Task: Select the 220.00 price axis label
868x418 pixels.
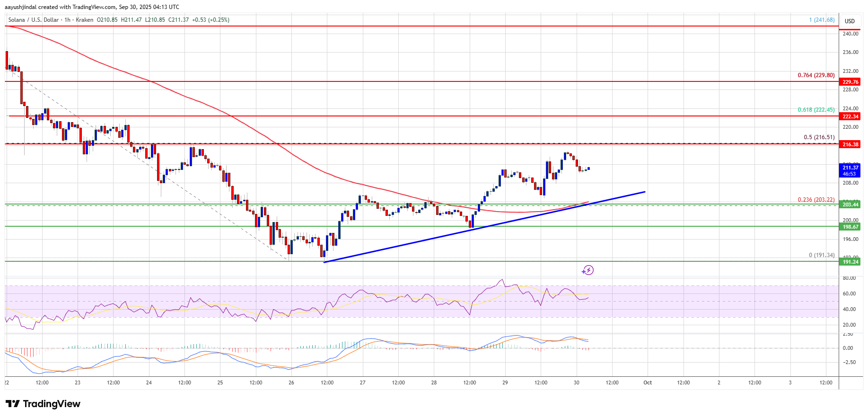Action: tap(850, 127)
